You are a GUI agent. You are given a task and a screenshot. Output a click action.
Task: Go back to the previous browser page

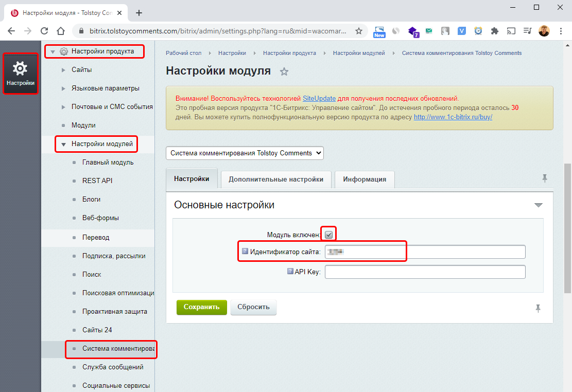[11, 31]
